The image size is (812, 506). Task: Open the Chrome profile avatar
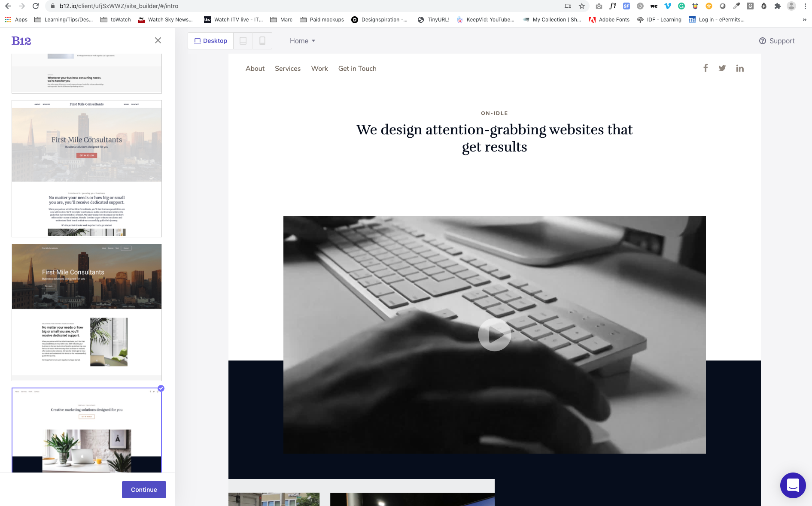(x=791, y=6)
